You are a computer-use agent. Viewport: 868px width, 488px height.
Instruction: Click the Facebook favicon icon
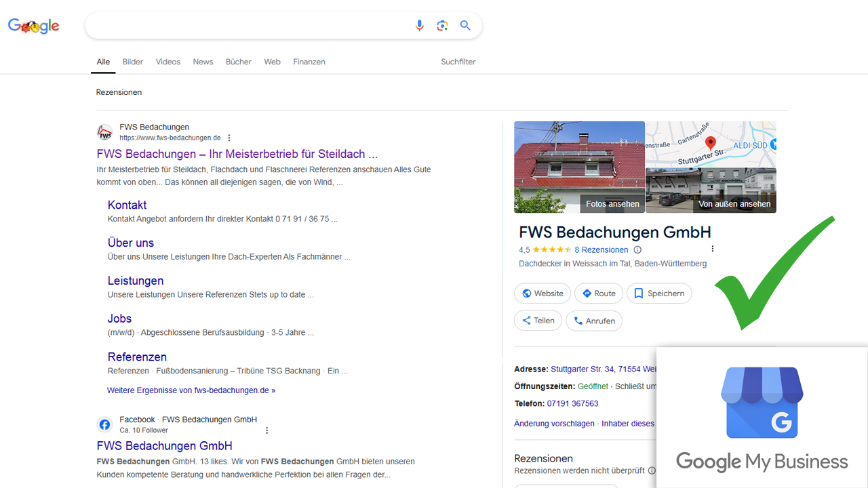[x=104, y=425]
